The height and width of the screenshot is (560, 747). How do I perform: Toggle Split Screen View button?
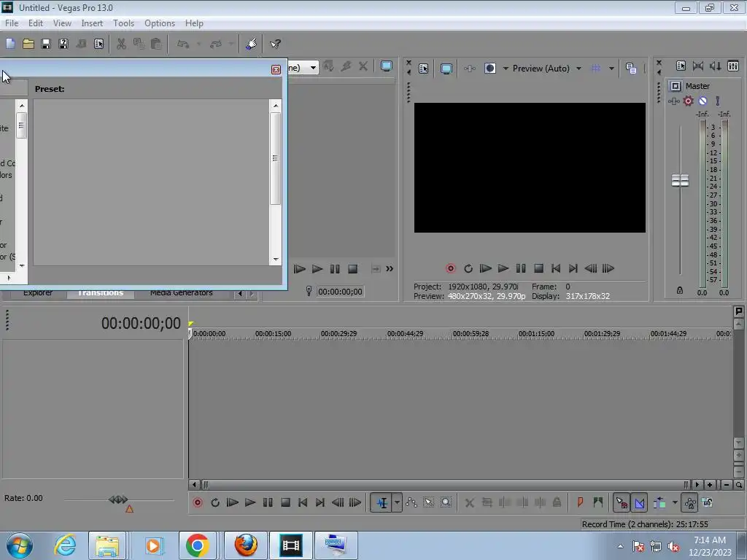click(x=489, y=69)
